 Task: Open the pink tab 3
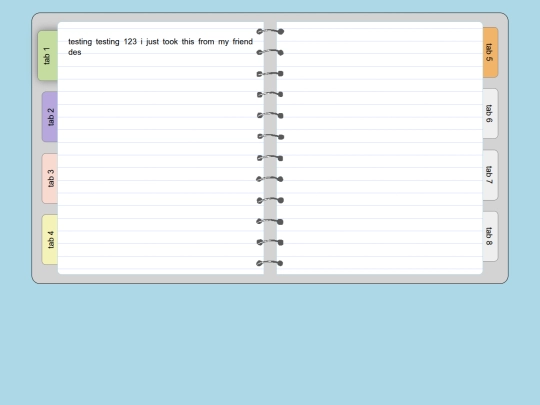point(50,178)
